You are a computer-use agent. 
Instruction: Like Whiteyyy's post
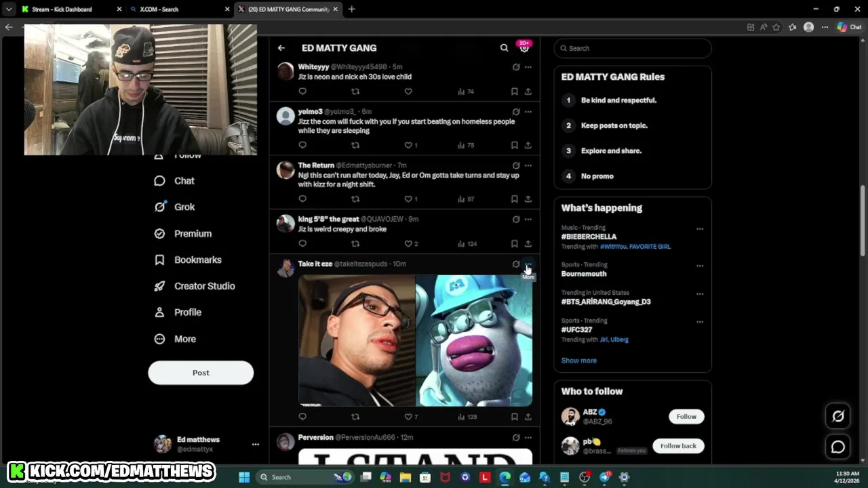coord(408,91)
